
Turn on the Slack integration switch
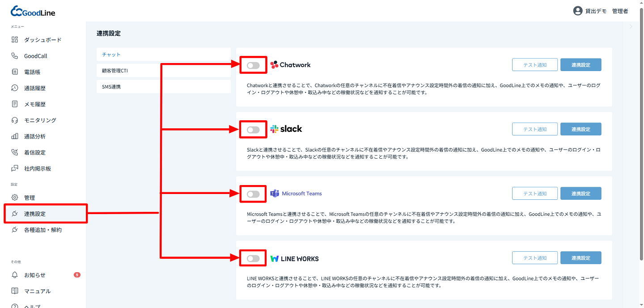[x=253, y=130]
